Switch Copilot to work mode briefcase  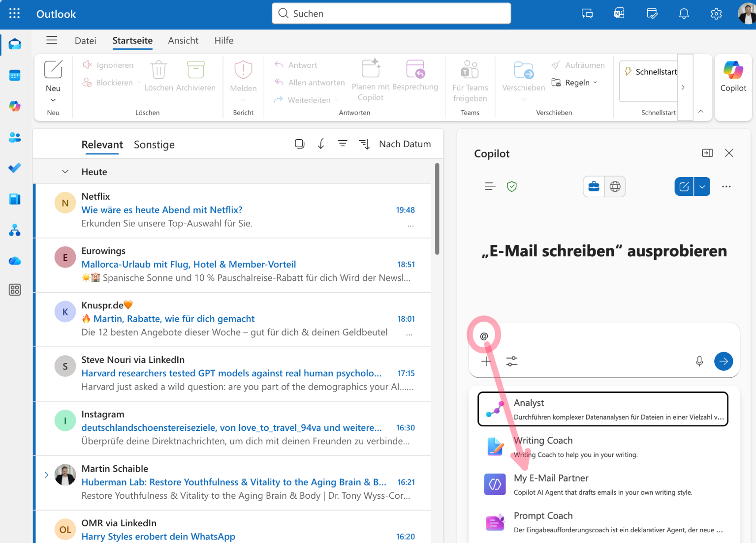pyautogui.click(x=594, y=186)
